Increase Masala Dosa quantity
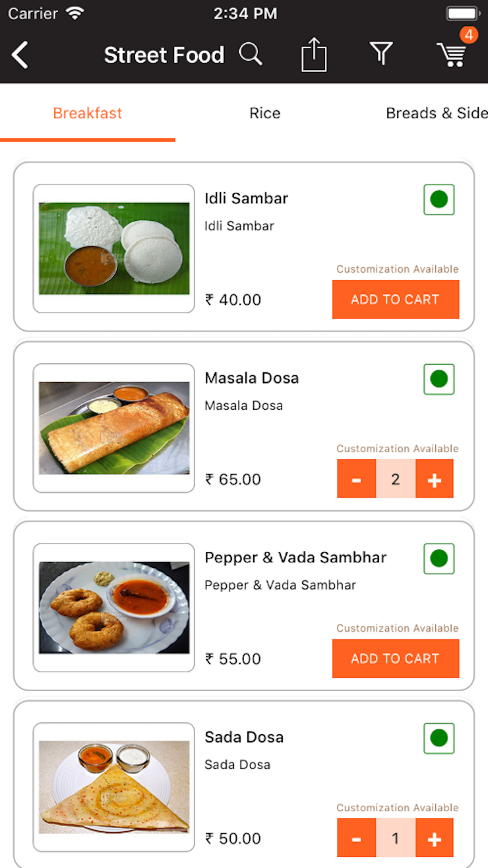Image resolution: width=488 pixels, height=868 pixels. point(434,479)
